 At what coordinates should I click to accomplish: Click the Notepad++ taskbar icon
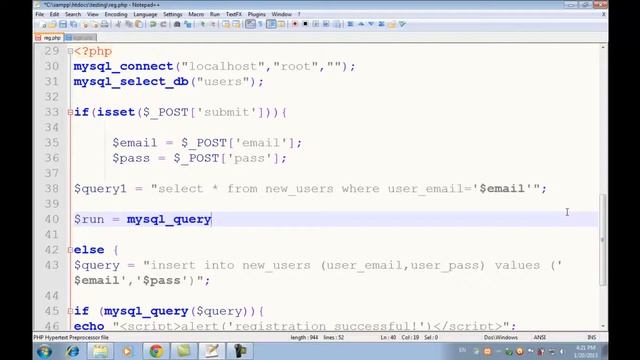coord(211,351)
